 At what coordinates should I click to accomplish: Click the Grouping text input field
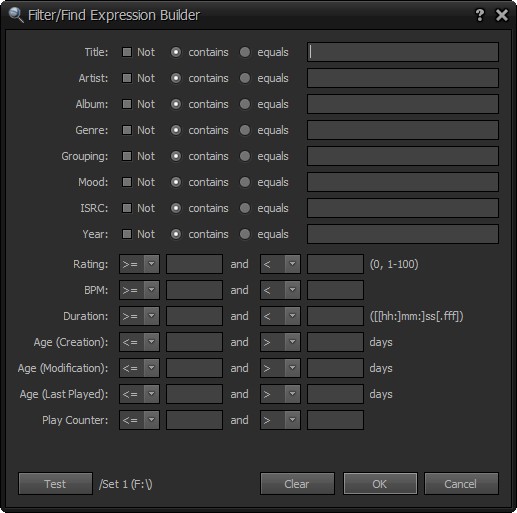tap(403, 156)
